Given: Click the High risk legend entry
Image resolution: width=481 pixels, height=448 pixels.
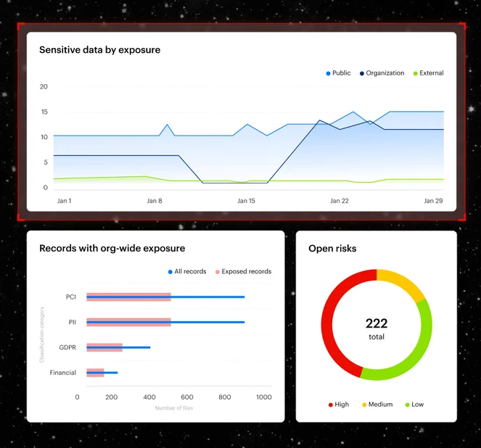Looking at the screenshot, I should (x=338, y=405).
